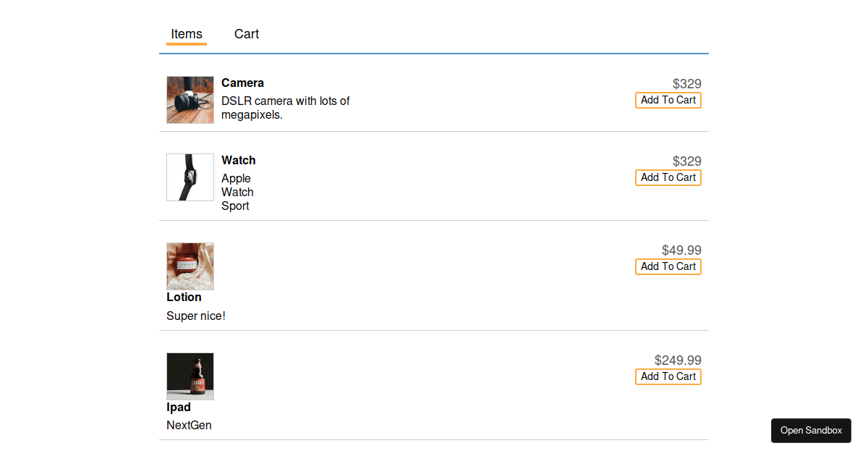Add the Ipad to the cart
The height and width of the screenshot is (456, 868).
(668, 376)
